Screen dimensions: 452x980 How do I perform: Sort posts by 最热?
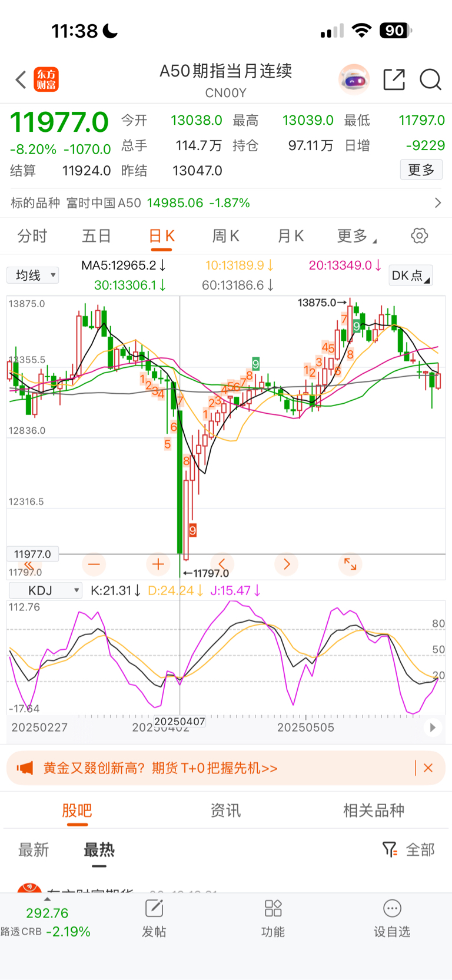pos(99,850)
